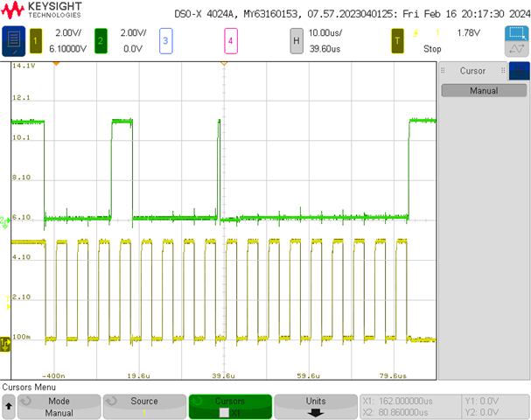Click the up arrow back button
The width and height of the screenshot is (531, 420).
tap(9, 406)
